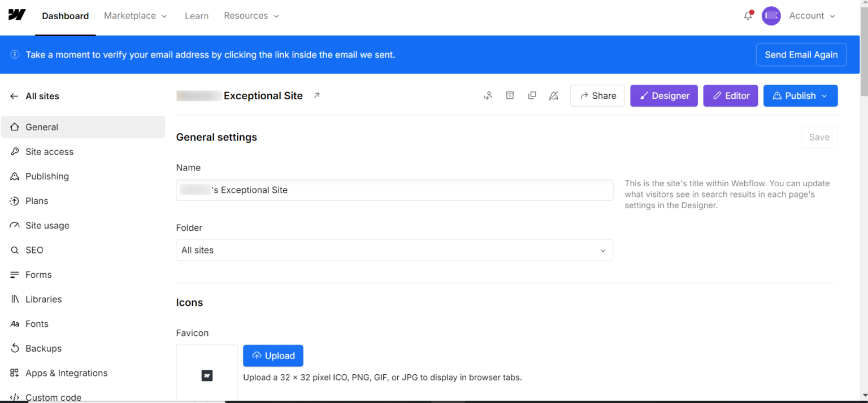
Task: Expand the Resources menu
Action: click(x=251, y=16)
